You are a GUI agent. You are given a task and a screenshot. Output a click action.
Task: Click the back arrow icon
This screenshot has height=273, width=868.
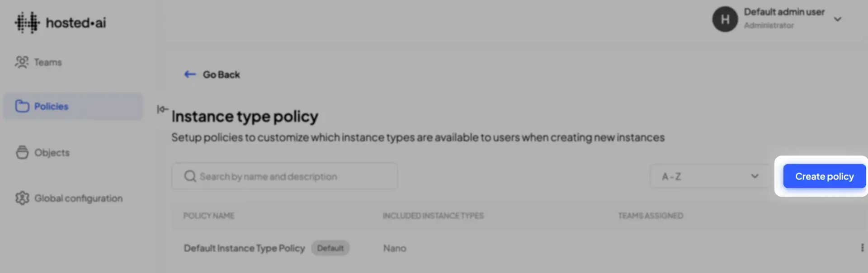[190, 74]
